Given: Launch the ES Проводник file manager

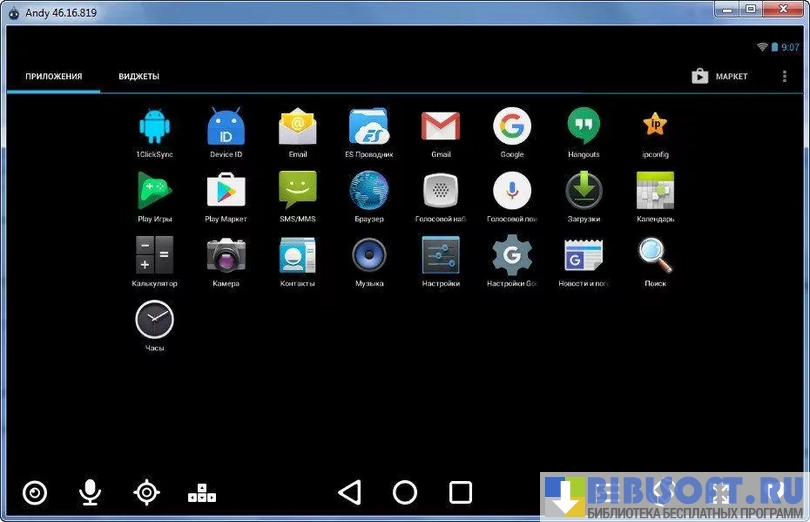Looking at the screenshot, I should (x=369, y=128).
